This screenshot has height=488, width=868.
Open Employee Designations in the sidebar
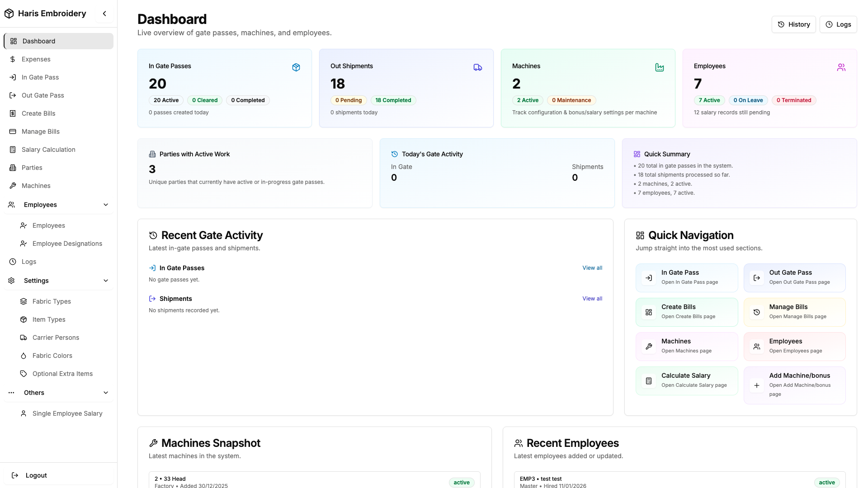pyautogui.click(x=64, y=244)
